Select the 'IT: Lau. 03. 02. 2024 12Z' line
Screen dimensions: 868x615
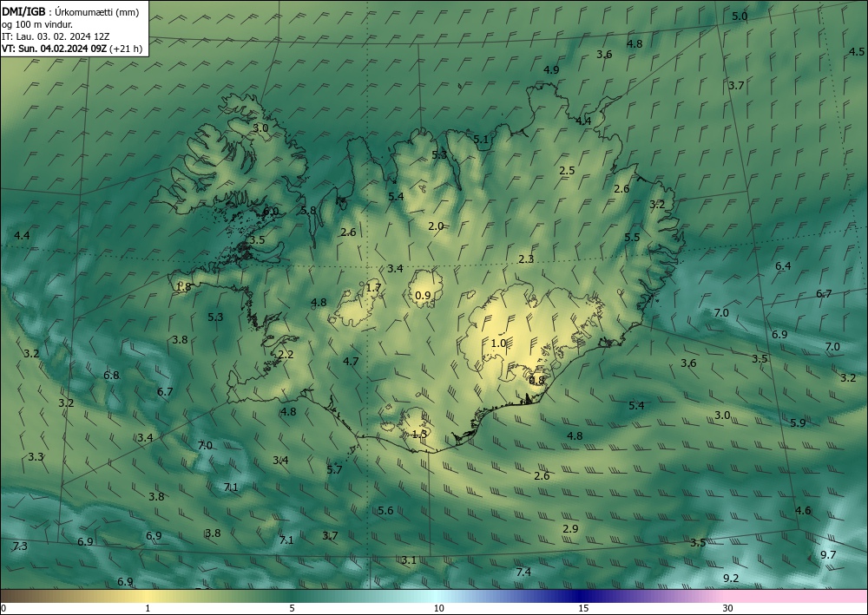tap(56, 36)
